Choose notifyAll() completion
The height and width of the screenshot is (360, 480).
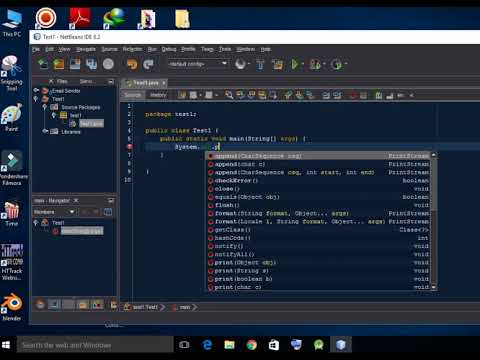(318, 254)
